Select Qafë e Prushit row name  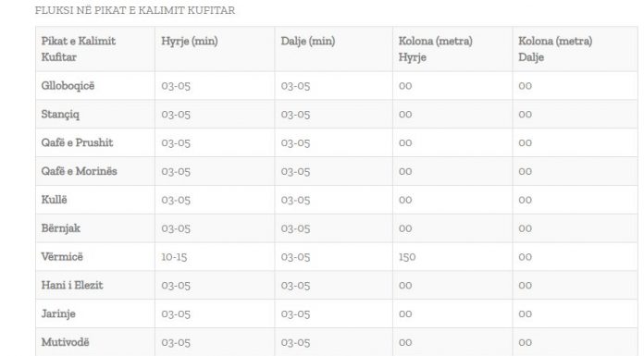[x=77, y=142]
